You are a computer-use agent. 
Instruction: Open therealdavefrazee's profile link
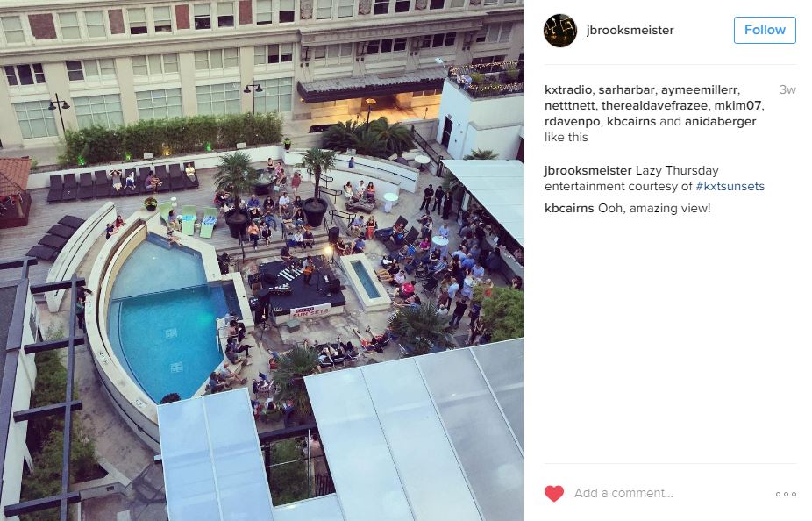(x=654, y=105)
